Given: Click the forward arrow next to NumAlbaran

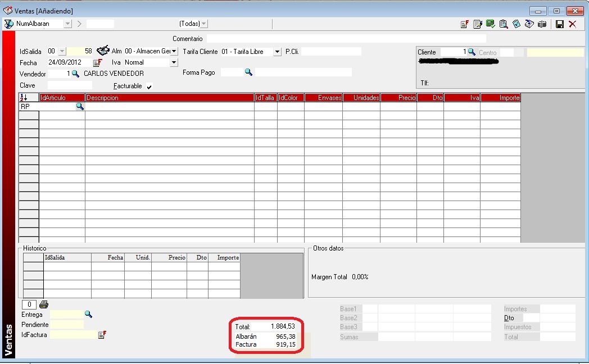Looking at the screenshot, I should point(79,24).
